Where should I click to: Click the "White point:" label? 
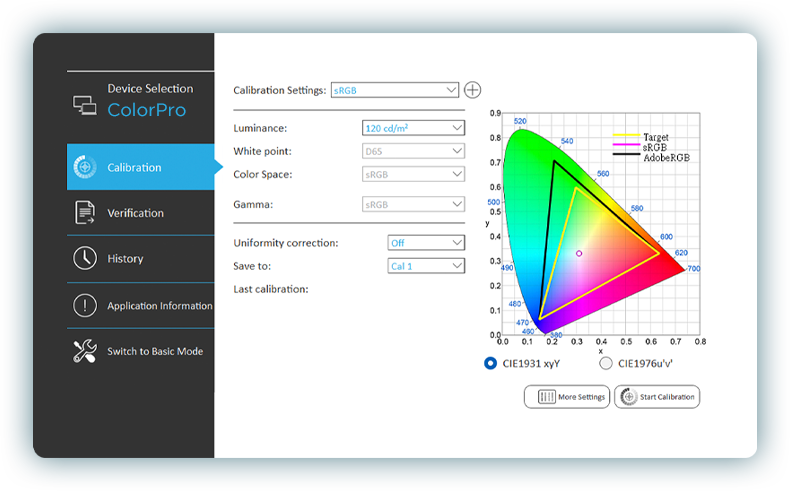click(x=262, y=151)
